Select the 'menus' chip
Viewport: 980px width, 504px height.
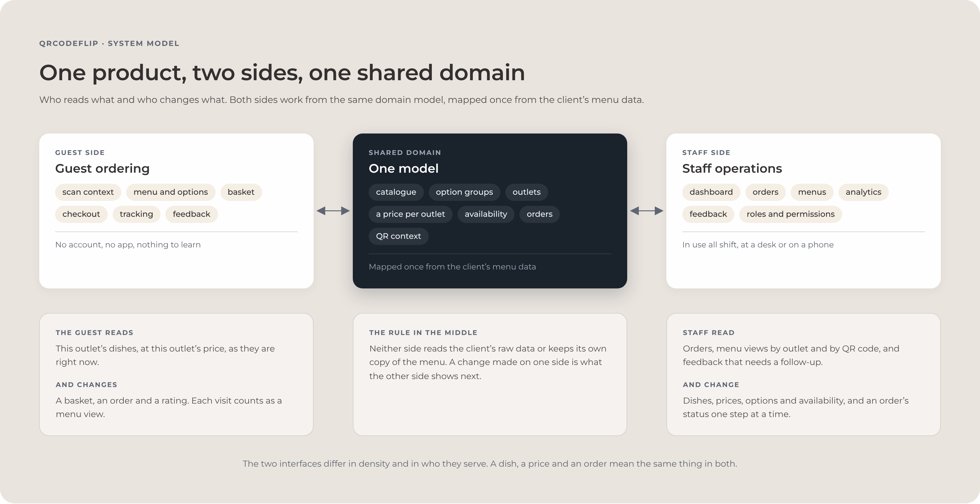(x=812, y=192)
